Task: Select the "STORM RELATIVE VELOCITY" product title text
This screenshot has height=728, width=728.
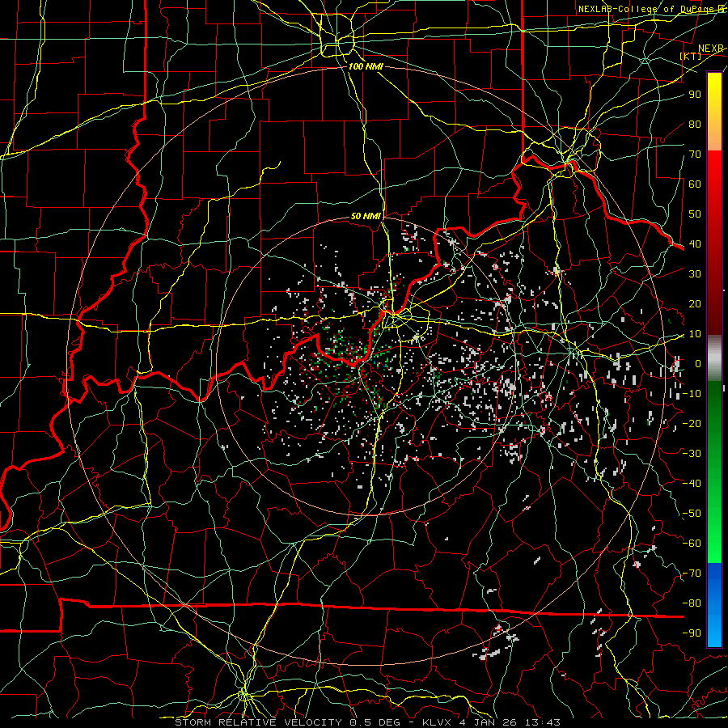Action: (258, 722)
